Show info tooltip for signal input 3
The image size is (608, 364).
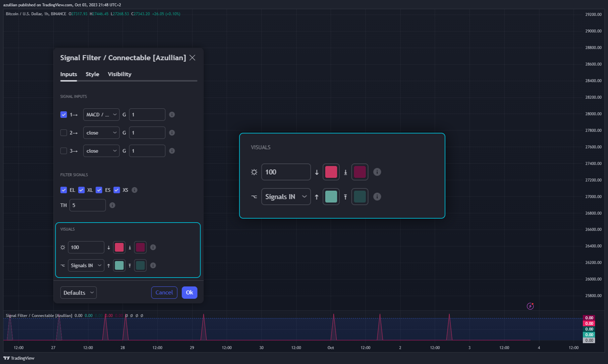pos(172,151)
